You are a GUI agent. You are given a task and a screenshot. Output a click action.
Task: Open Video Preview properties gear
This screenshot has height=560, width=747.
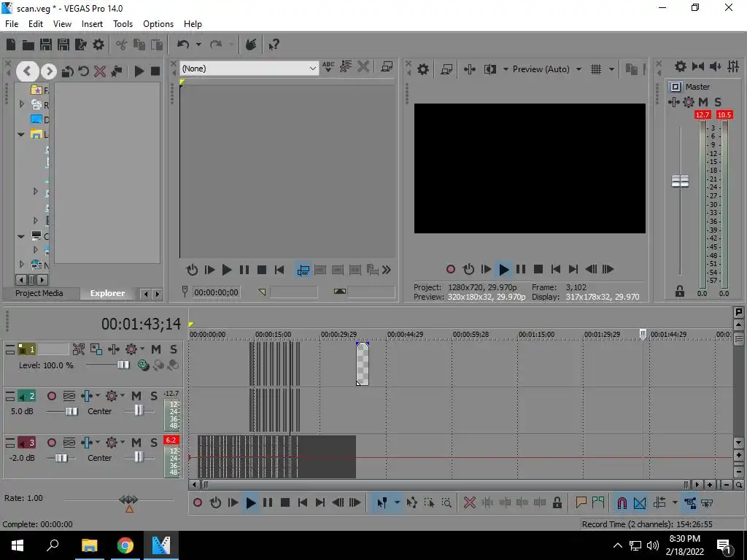[422, 69]
